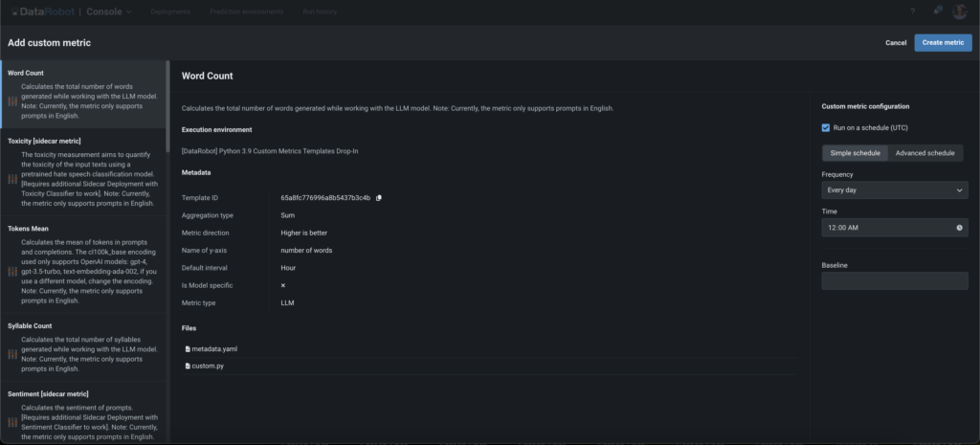Open the Frequency dropdown Every day

point(895,190)
